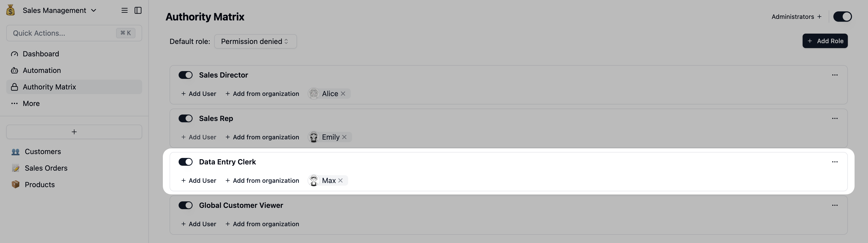Screen dimensions: 868x243
Task: Remove Emily from Sales Rep role
Action: [x=344, y=137]
